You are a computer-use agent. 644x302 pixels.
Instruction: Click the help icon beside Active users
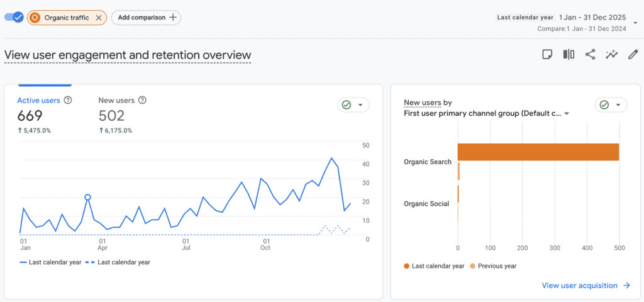pos(68,100)
